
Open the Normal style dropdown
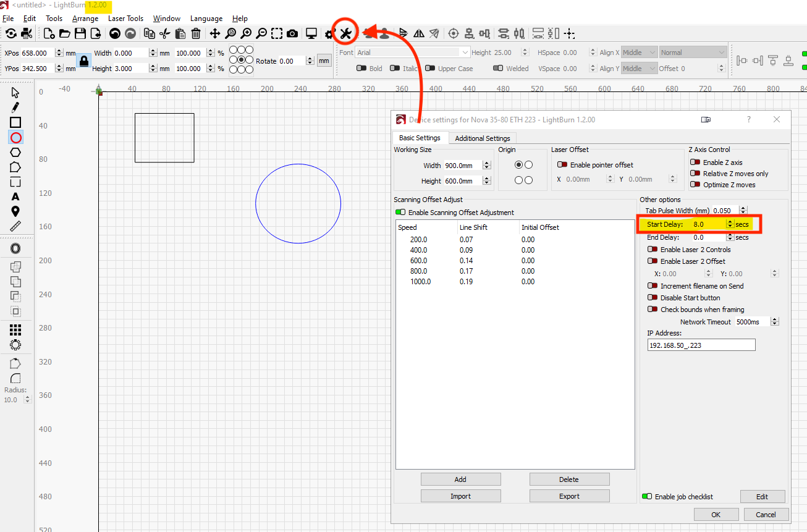pyautogui.click(x=691, y=53)
